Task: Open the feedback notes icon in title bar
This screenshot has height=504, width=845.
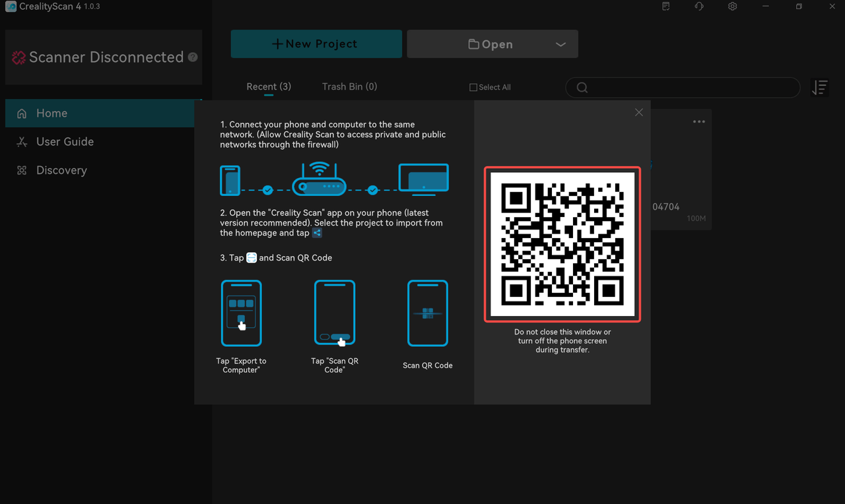Action: coord(666,7)
